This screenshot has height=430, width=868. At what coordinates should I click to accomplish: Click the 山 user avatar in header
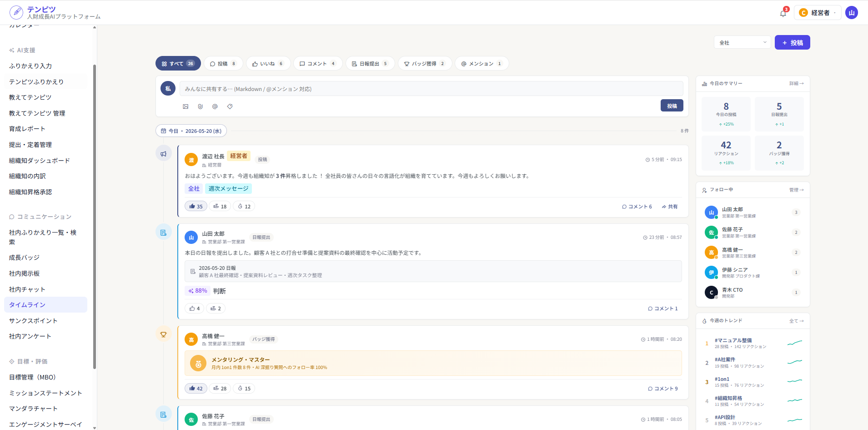coord(852,13)
